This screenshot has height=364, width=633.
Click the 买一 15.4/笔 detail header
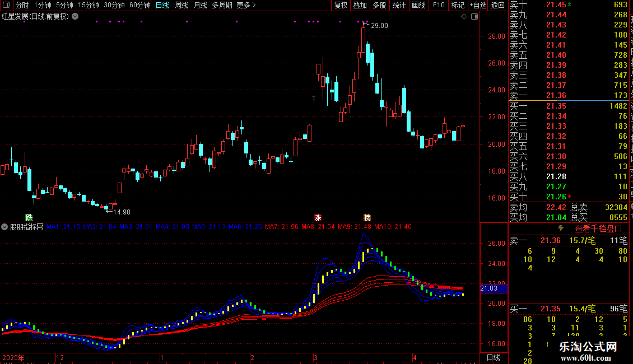(569, 309)
